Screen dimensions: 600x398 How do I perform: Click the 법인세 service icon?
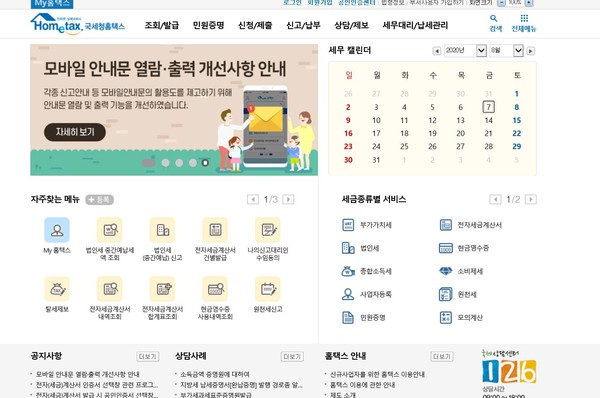(x=348, y=248)
